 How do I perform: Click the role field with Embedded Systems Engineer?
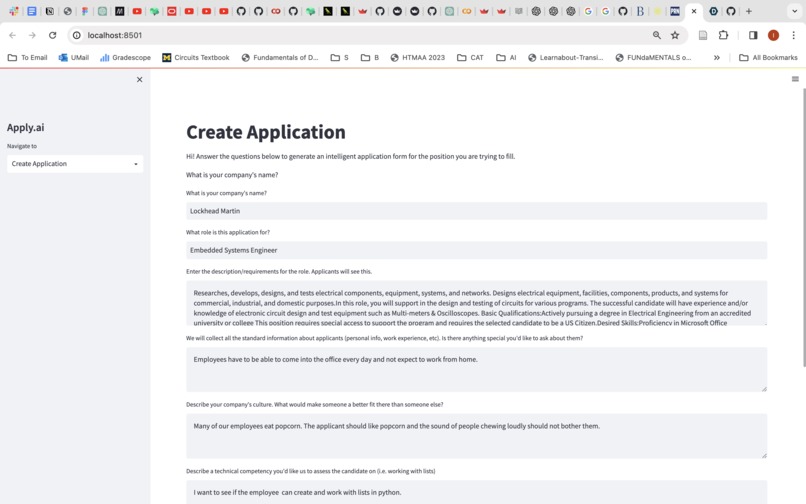coord(477,250)
